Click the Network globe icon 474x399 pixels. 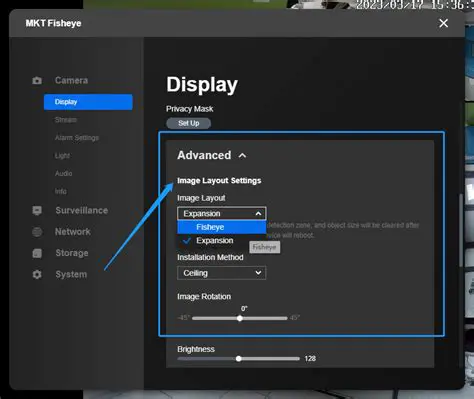tap(37, 232)
